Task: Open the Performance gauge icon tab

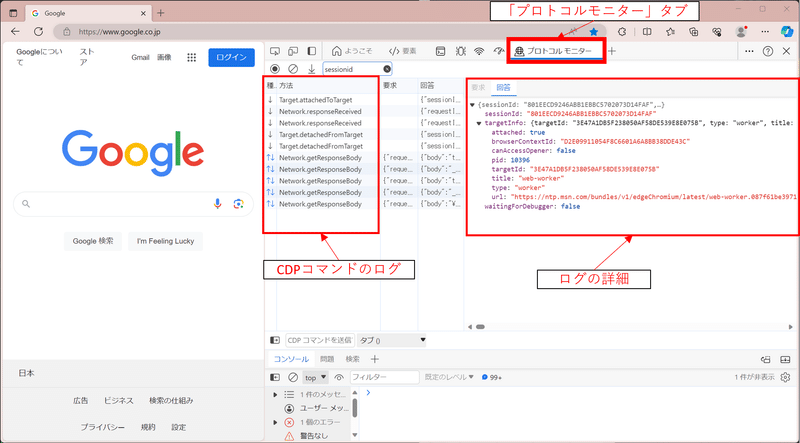Action: (x=498, y=51)
